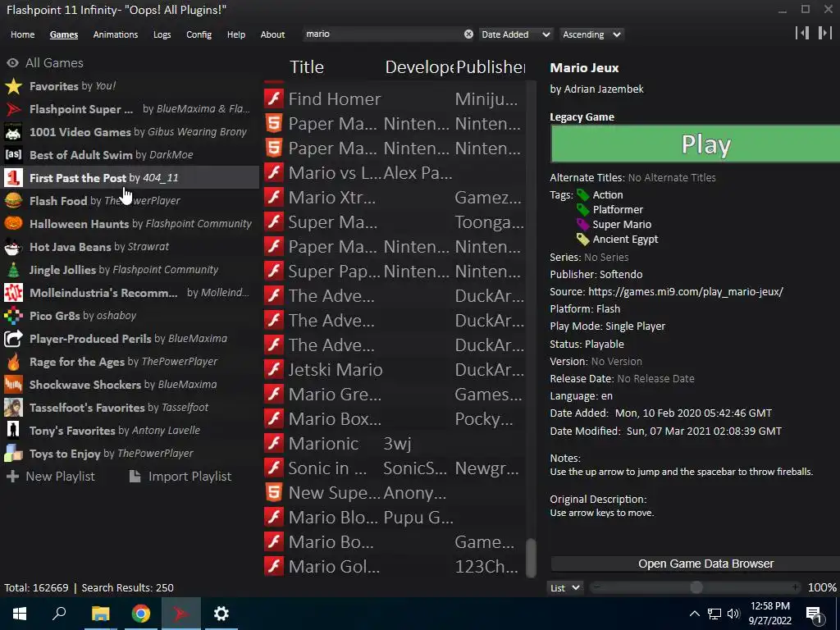Open the Pico Gr8s playlist icon

pos(13,316)
